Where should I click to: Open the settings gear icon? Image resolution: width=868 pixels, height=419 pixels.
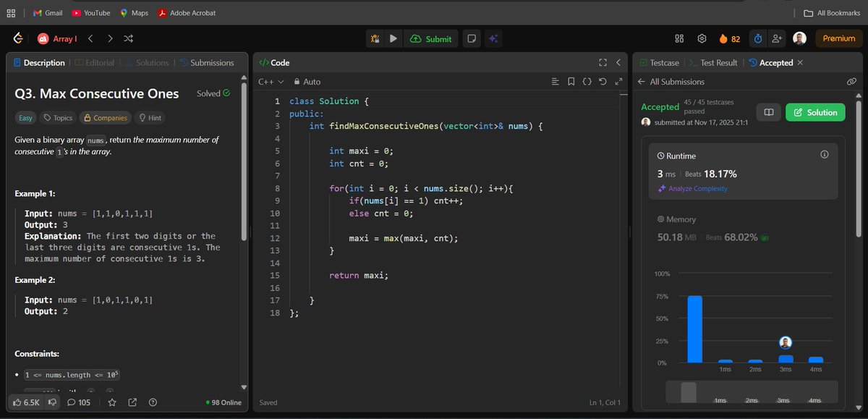(x=702, y=38)
